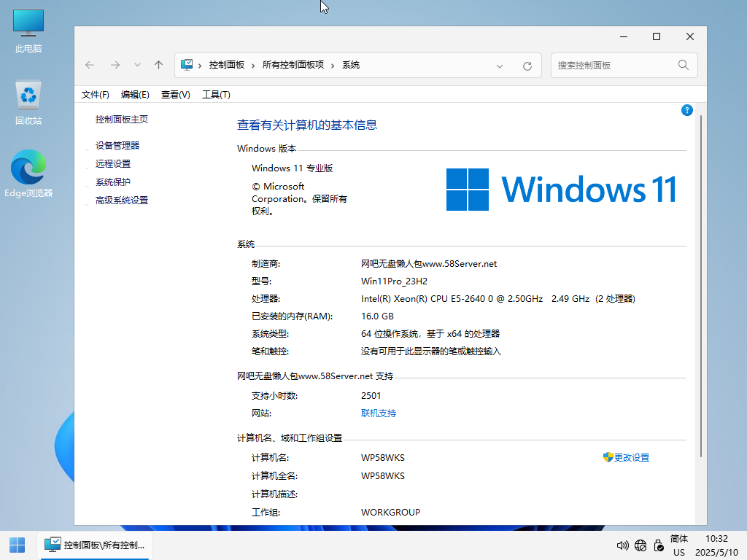Open the Windows Start button
Image resolution: width=747 pixels, height=560 pixels.
18,545
